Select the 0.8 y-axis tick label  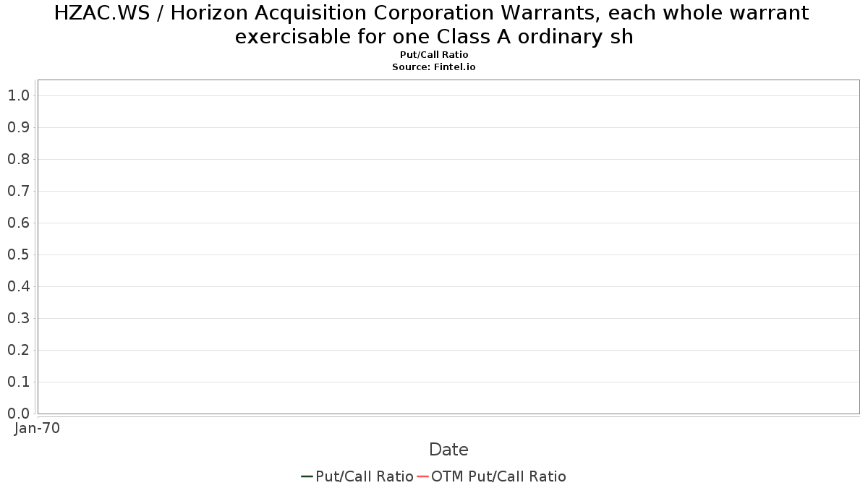click(x=18, y=159)
